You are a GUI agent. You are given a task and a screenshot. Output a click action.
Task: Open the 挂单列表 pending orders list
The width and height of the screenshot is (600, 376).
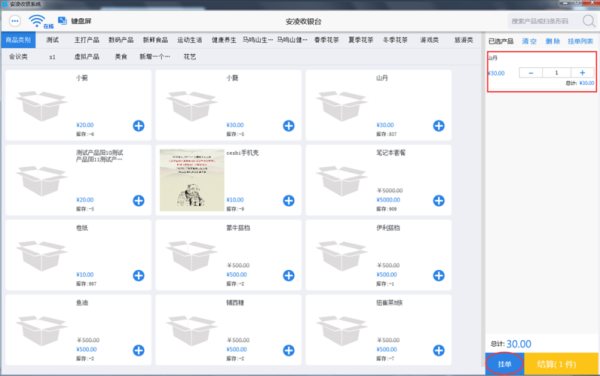tap(580, 41)
